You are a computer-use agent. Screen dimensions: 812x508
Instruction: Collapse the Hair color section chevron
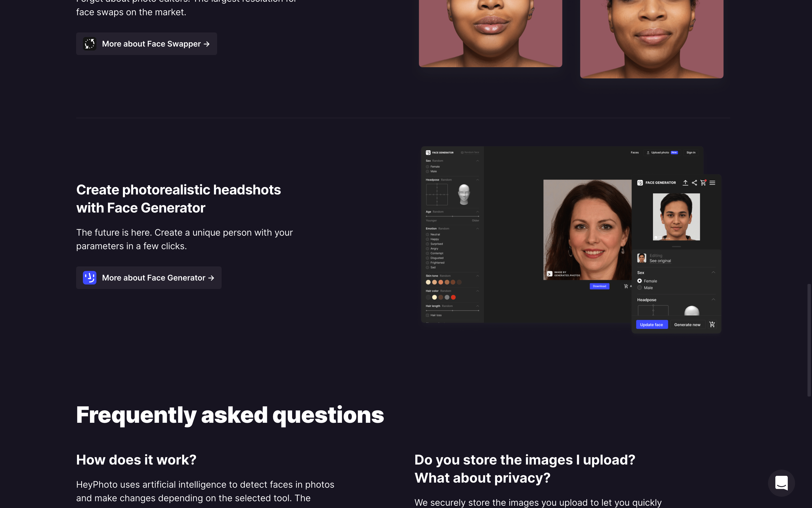point(477,291)
